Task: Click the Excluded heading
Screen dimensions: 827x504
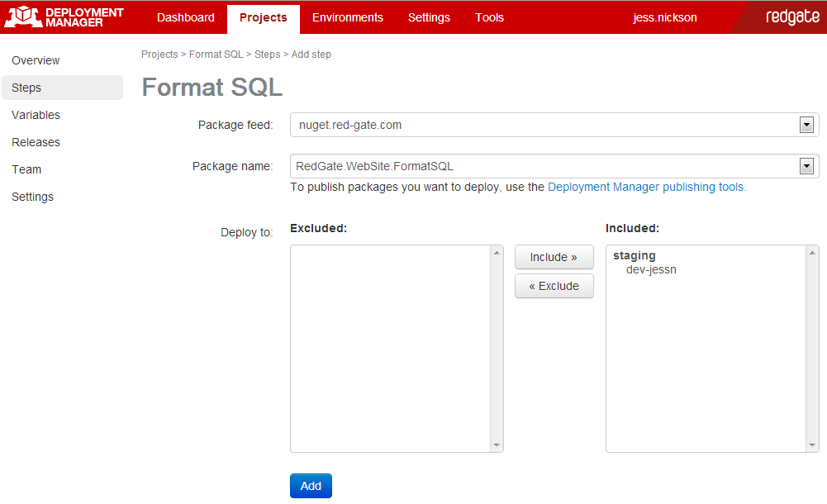Action: pyautogui.click(x=319, y=228)
